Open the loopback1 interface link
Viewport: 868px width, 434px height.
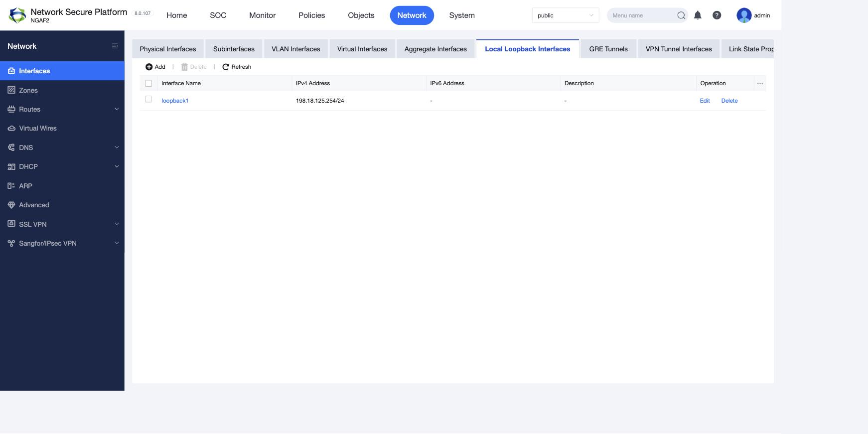(x=175, y=101)
